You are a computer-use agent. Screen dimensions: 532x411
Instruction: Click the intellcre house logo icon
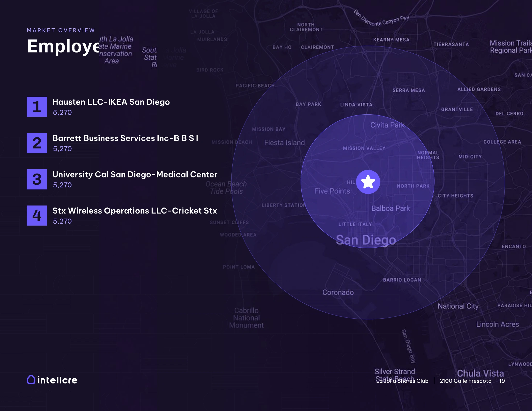coord(31,380)
